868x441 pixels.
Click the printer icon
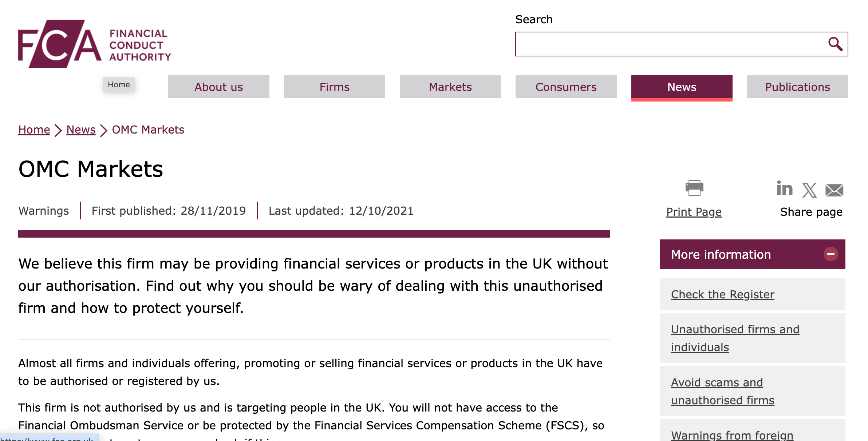click(x=694, y=188)
